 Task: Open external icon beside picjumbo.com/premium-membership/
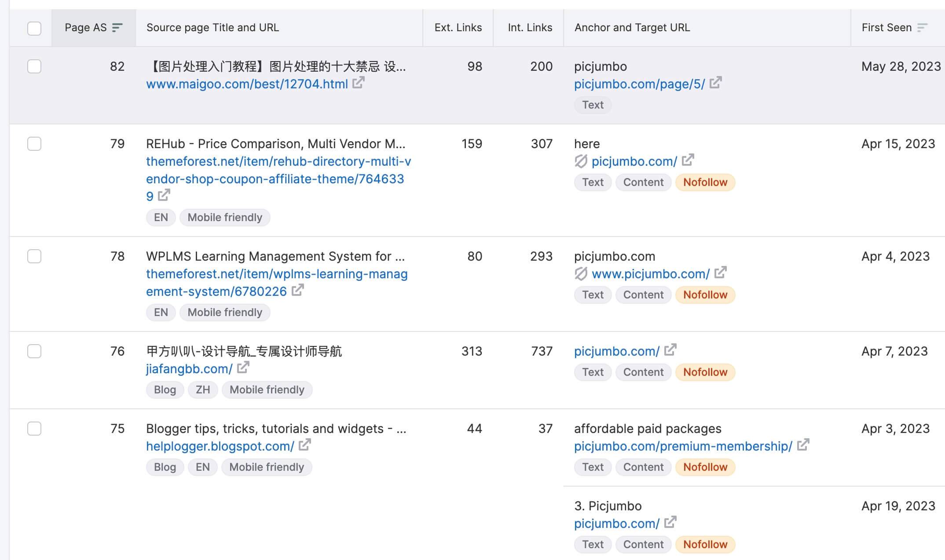803,445
